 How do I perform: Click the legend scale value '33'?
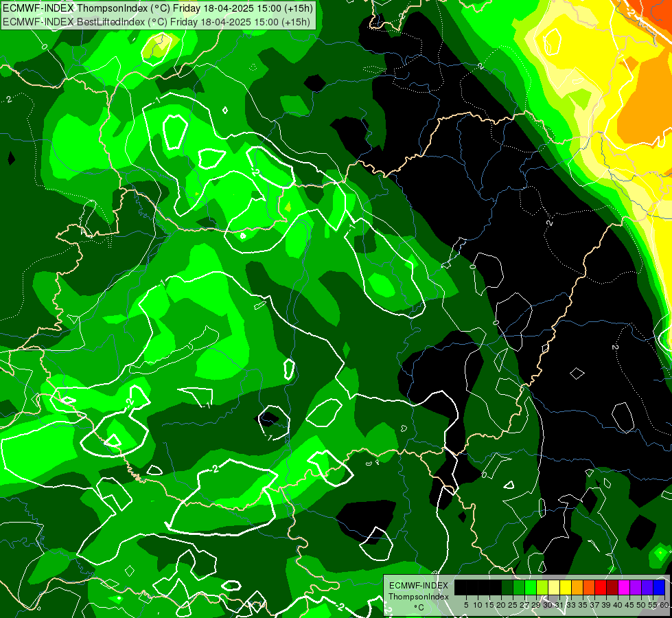point(571,605)
